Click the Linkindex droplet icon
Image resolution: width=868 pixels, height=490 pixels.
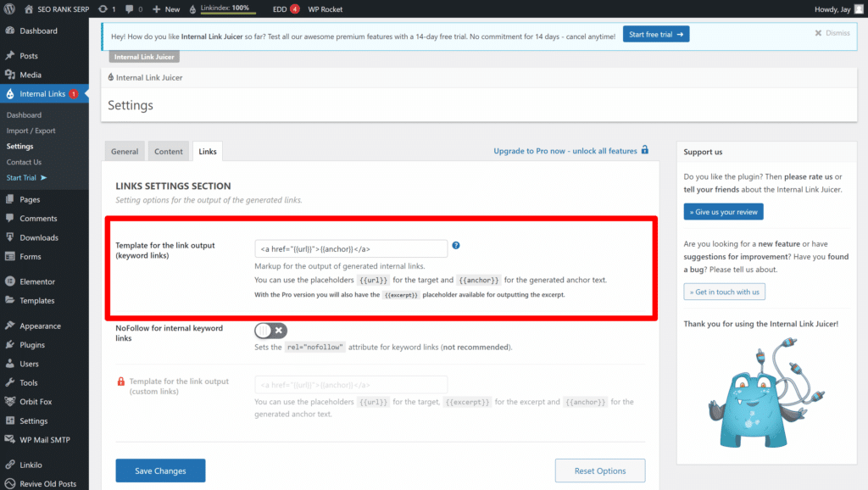[x=192, y=8]
